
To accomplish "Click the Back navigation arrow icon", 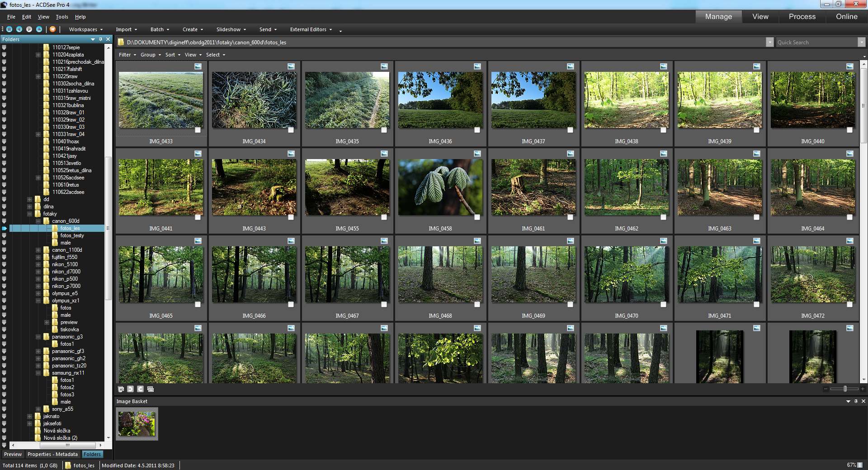I will point(19,29).
